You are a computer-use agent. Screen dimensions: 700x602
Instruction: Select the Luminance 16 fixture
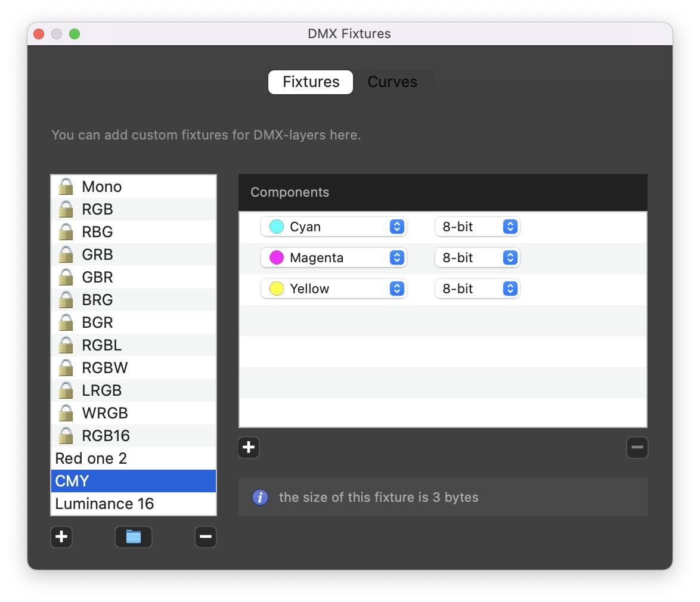104,504
